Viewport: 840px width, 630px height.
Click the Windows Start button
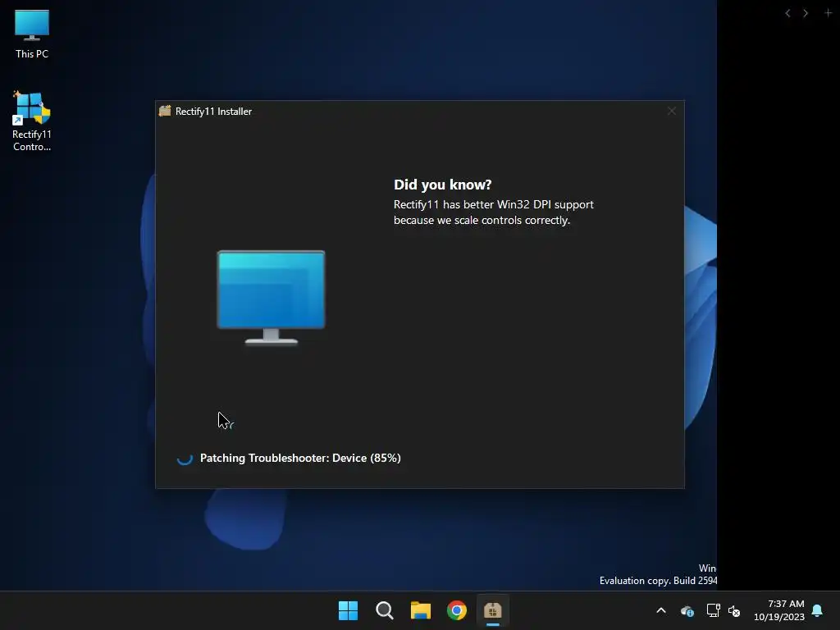click(348, 610)
